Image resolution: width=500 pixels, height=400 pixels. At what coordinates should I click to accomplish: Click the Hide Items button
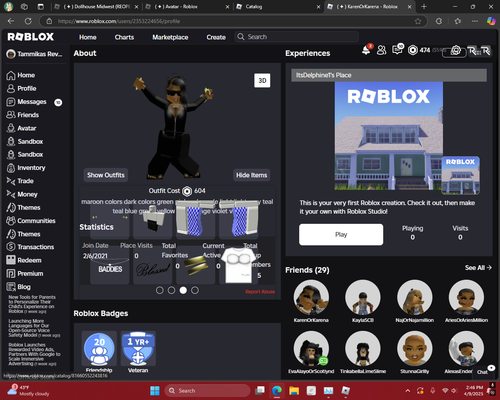click(252, 175)
